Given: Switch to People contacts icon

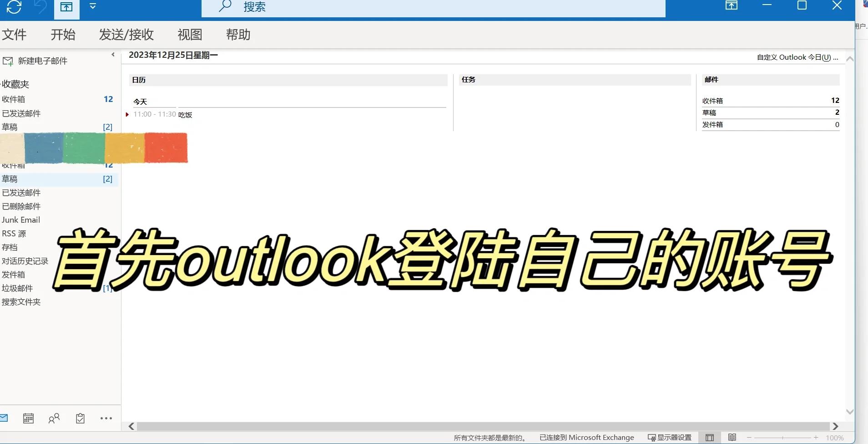Looking at the screenshot, I should point(54,418).
